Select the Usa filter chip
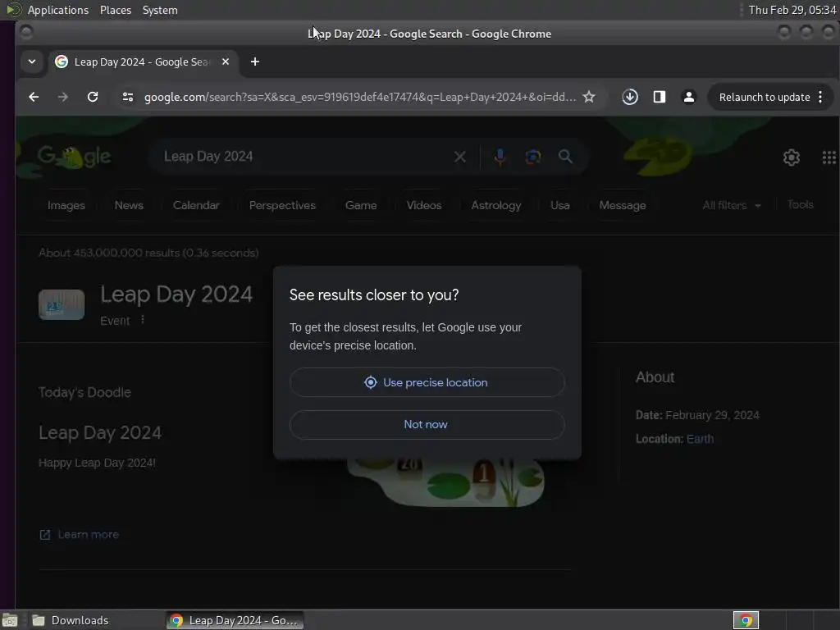The width and height of the screenshot is (840, 630). pos(559,205)
